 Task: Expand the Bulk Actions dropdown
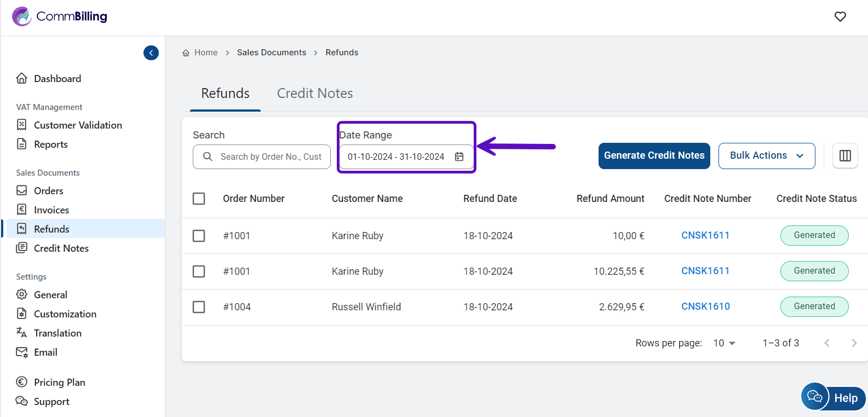pos(766,156)
